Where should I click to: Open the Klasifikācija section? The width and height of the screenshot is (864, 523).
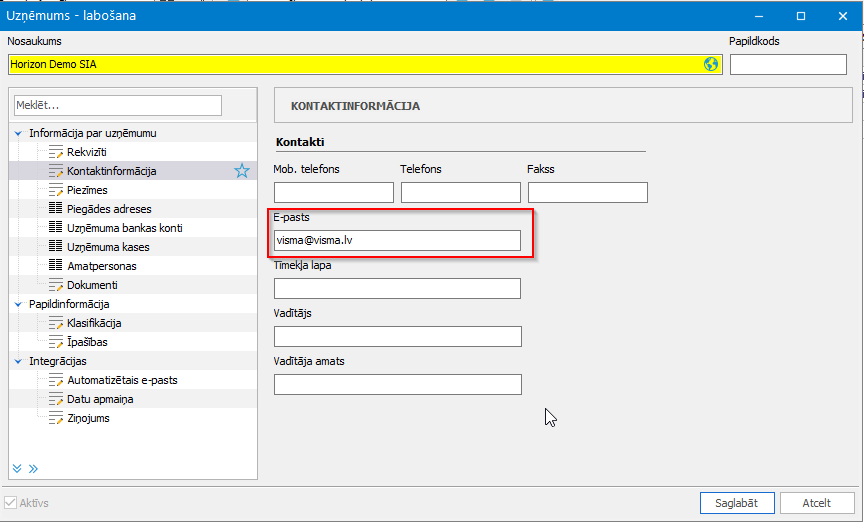pos(94,323)
